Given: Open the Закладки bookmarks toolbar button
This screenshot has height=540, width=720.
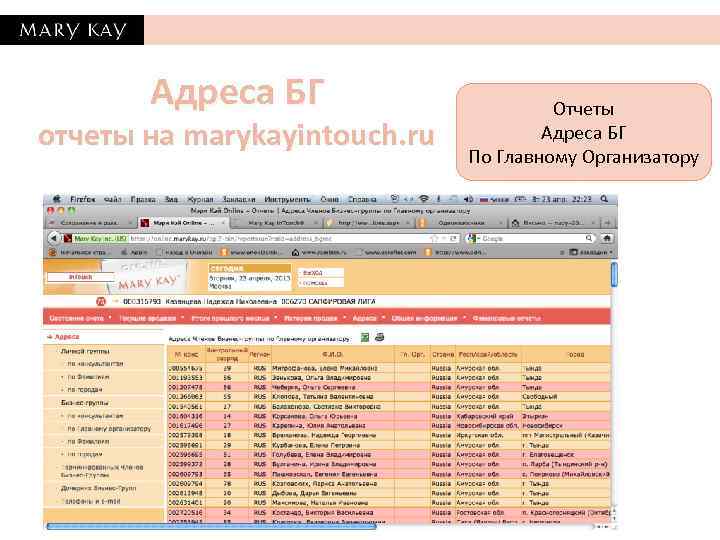Looking at the screenshot, I should 591,252.
